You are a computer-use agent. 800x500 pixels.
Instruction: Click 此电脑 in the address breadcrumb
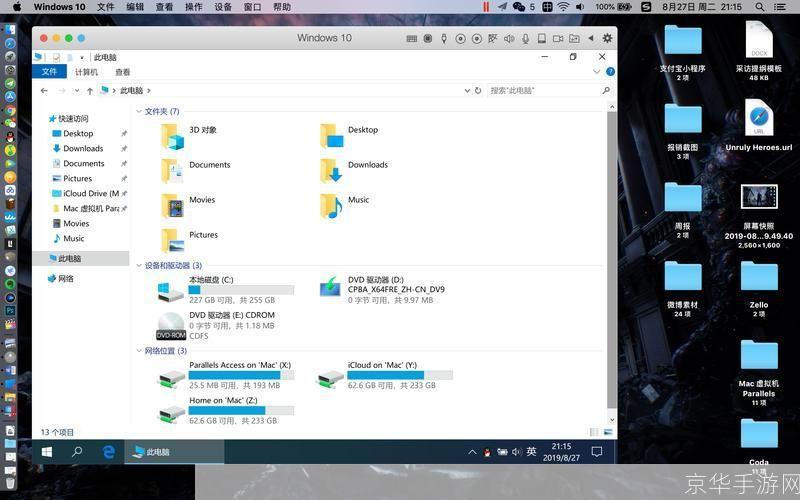[x=131, y=91]
